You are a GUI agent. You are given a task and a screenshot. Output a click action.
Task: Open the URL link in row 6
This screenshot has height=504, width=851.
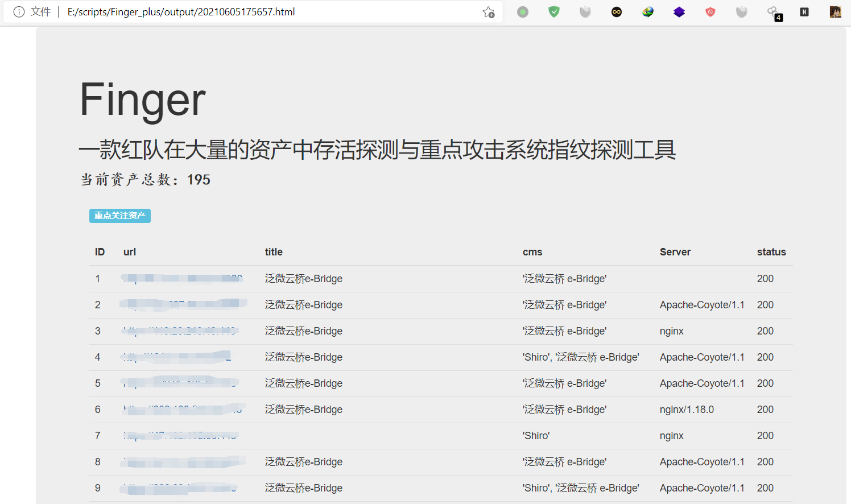click(x=183, y=410)
